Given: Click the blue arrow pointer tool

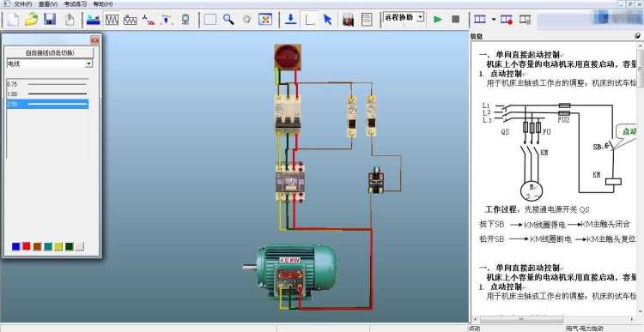Looking at the screenshot, I should [327, 19].
